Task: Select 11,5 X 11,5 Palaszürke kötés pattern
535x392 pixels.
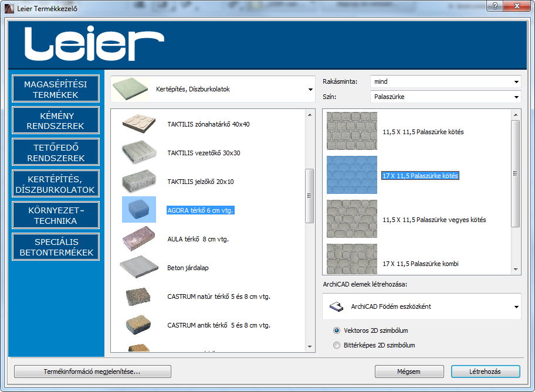Action: pos(352,131)
